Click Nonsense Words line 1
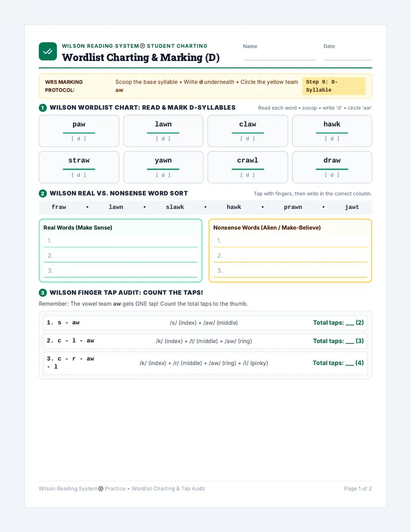The width and height of the screenshot is (411, 532). (x=290, y=241)
